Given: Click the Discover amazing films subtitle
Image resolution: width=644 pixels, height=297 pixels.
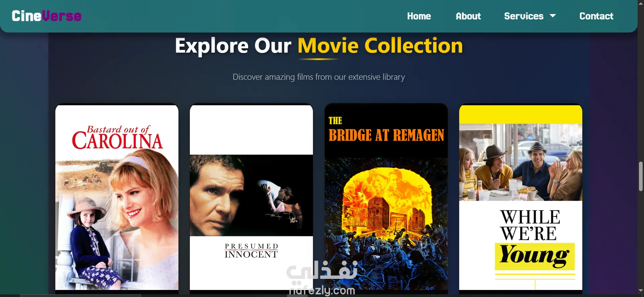Looking at the screenshot, I should pyautogui.click(x=319, y=77).
